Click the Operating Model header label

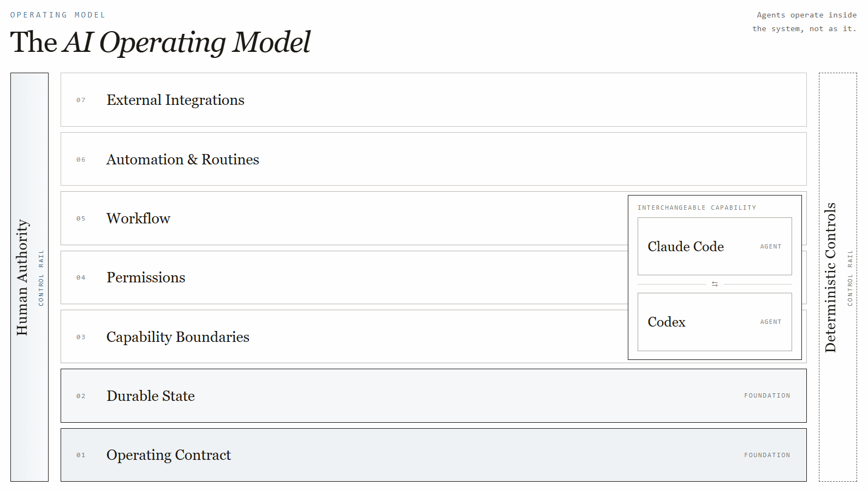click(x=58, y=15)
